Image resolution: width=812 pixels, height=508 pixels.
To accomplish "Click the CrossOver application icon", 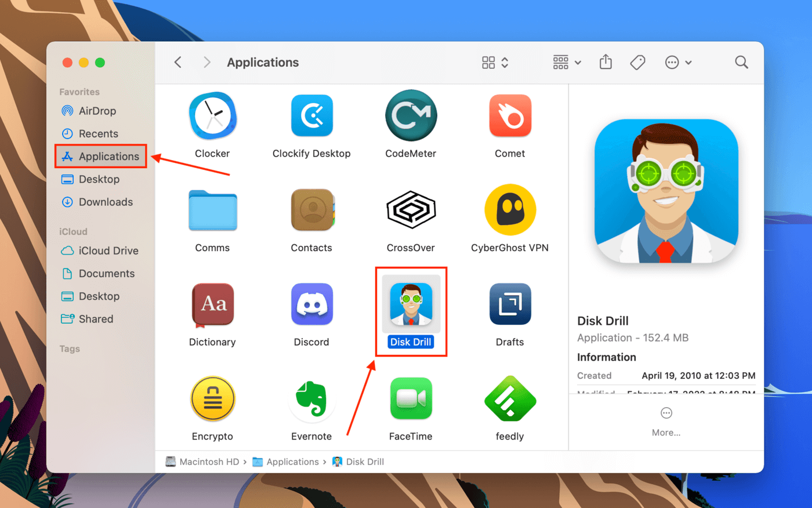I will point(411,210).
